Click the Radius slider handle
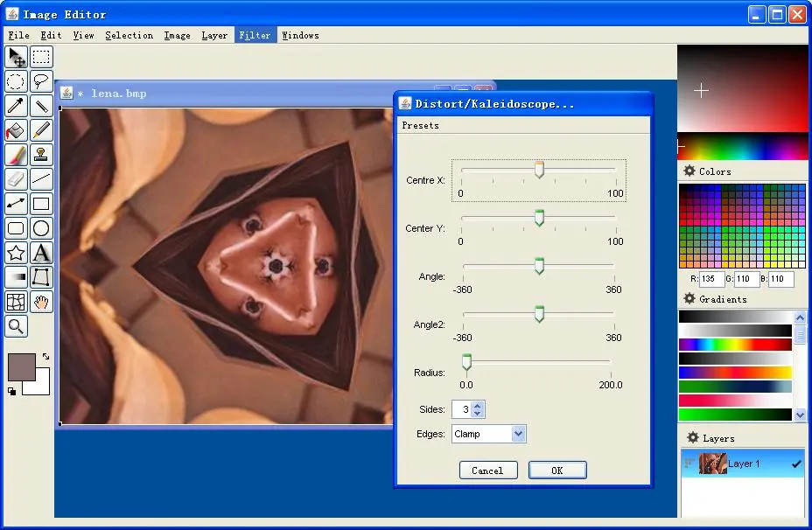812x530 pixels. tap(466, 362)
